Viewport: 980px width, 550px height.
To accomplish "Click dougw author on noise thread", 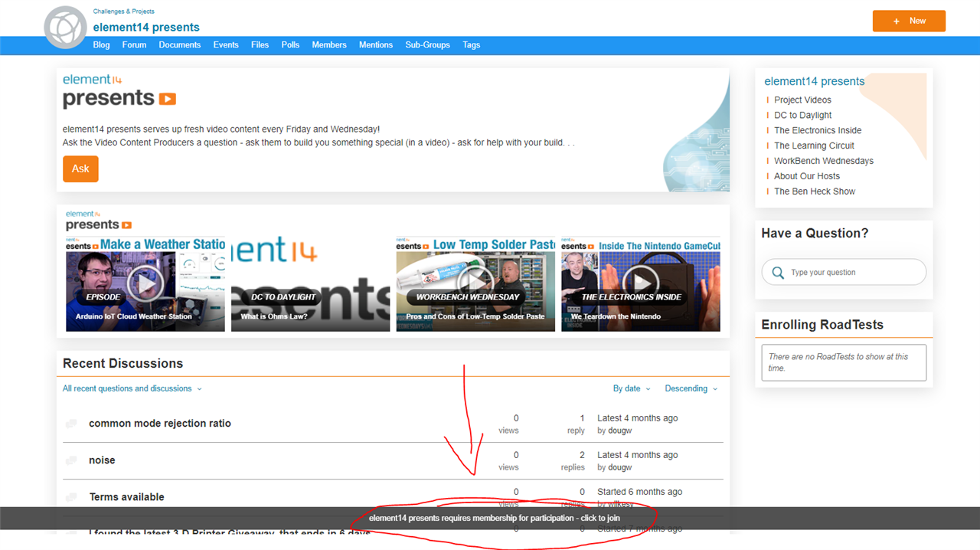I will 619,467.
